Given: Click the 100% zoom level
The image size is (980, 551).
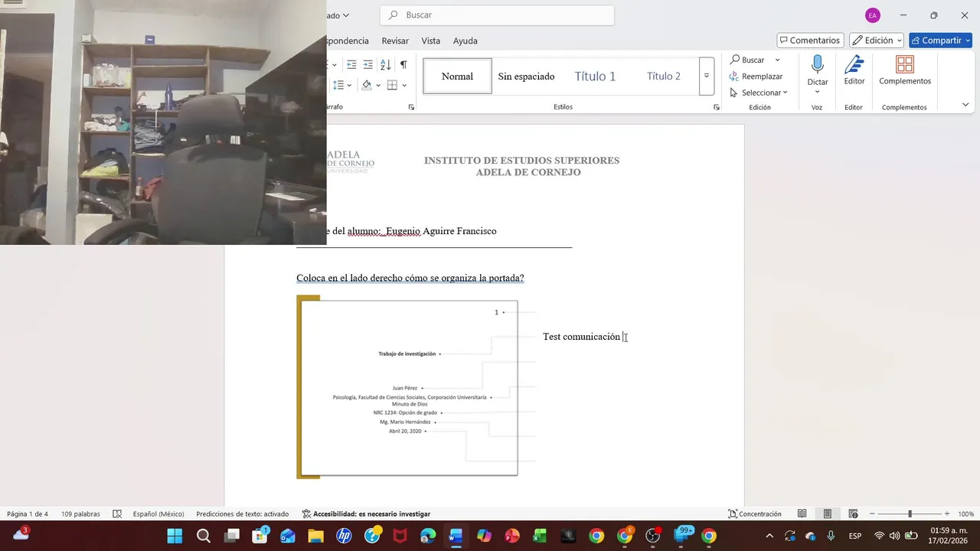Looking at the screenshot, I should (x=965, y=514).
